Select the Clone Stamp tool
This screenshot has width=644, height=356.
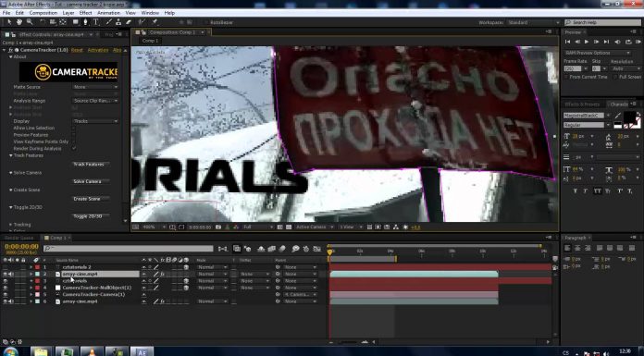[x=118, y=22]
